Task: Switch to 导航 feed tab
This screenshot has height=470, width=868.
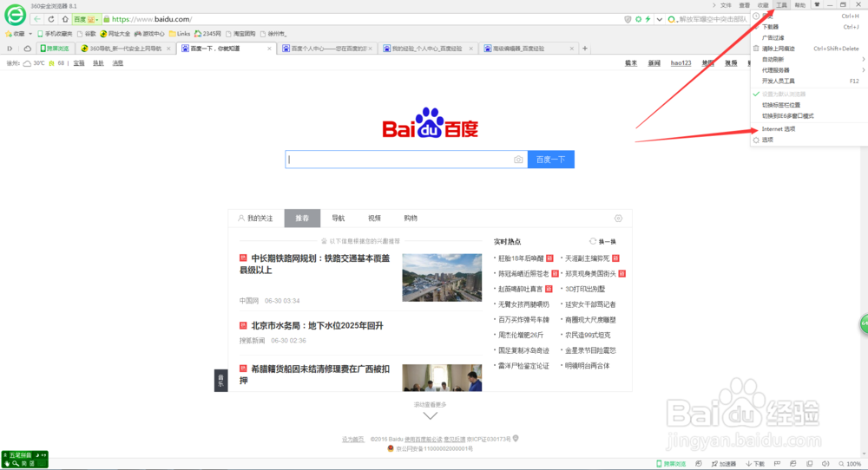Action: pyautogui.click(x=339, y=219)
